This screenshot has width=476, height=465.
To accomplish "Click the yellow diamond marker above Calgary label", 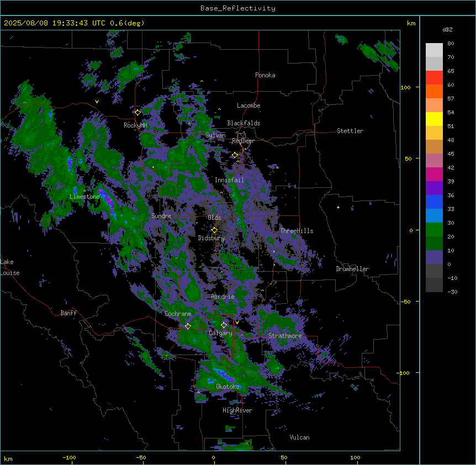I will tap(224, 325).
